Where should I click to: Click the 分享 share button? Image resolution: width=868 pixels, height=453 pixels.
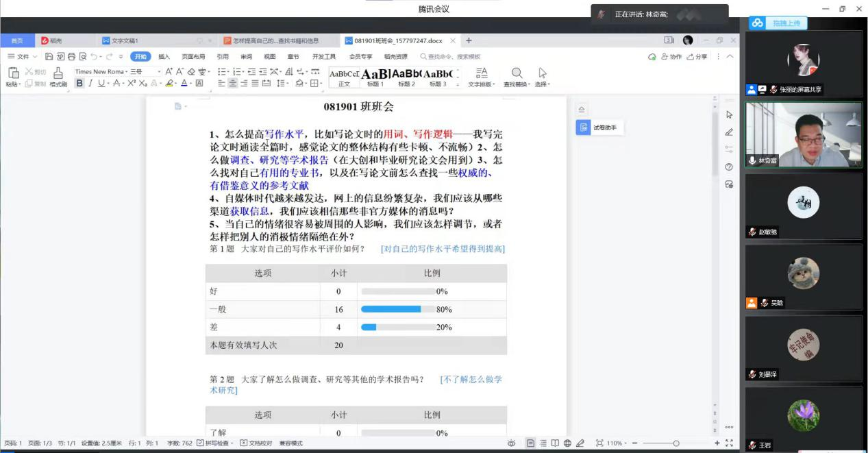tap(697, 57)
